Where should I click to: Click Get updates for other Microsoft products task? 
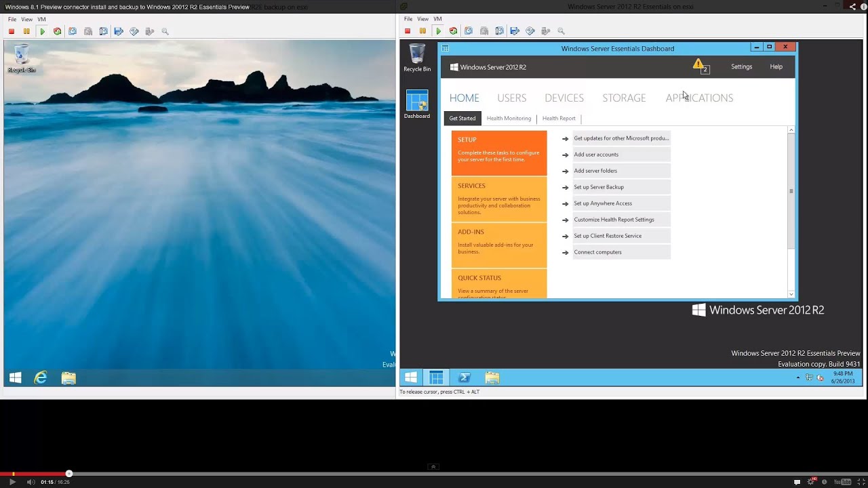[x=621, y=138]
